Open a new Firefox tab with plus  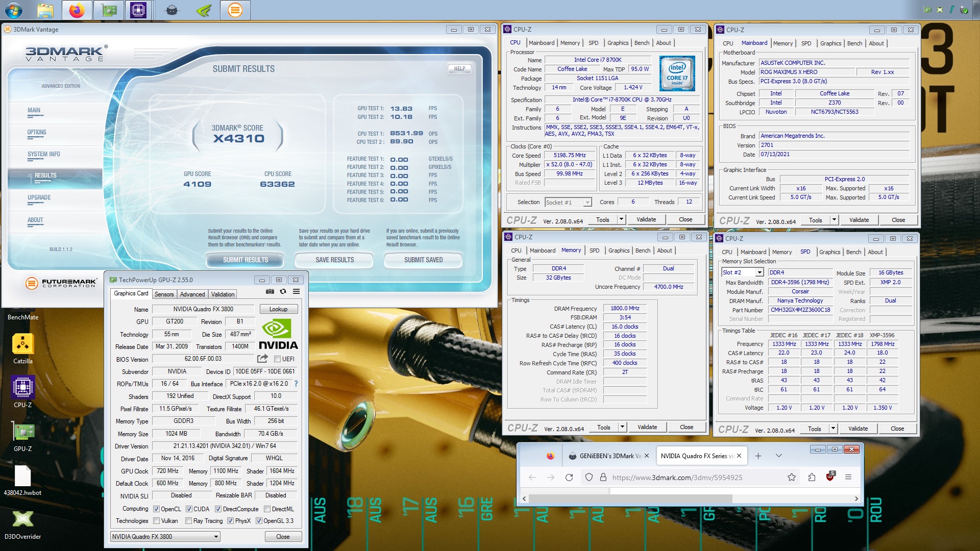(x=758, y=456)
